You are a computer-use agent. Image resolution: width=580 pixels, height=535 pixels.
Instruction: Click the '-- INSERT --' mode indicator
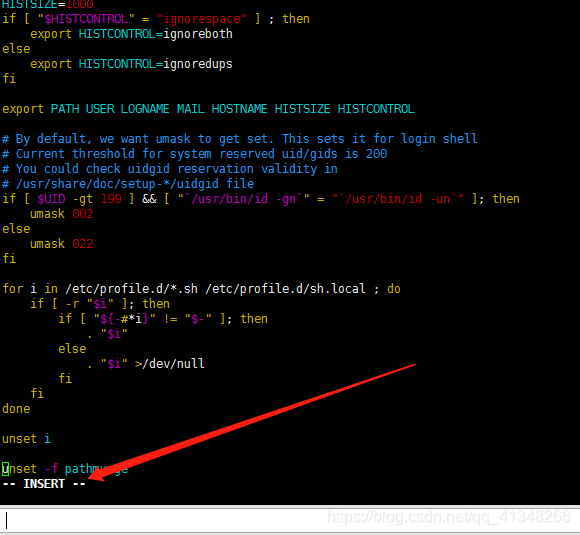[44, 484]
